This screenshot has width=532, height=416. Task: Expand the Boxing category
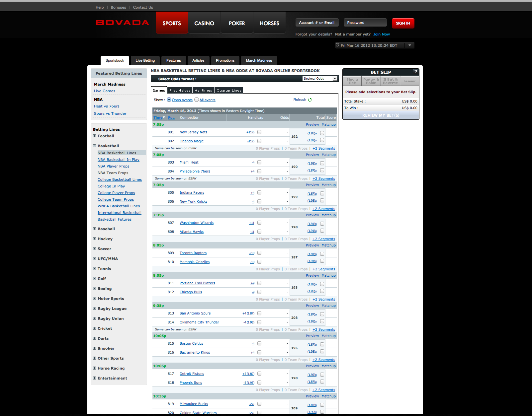click(x=95, y=289)
